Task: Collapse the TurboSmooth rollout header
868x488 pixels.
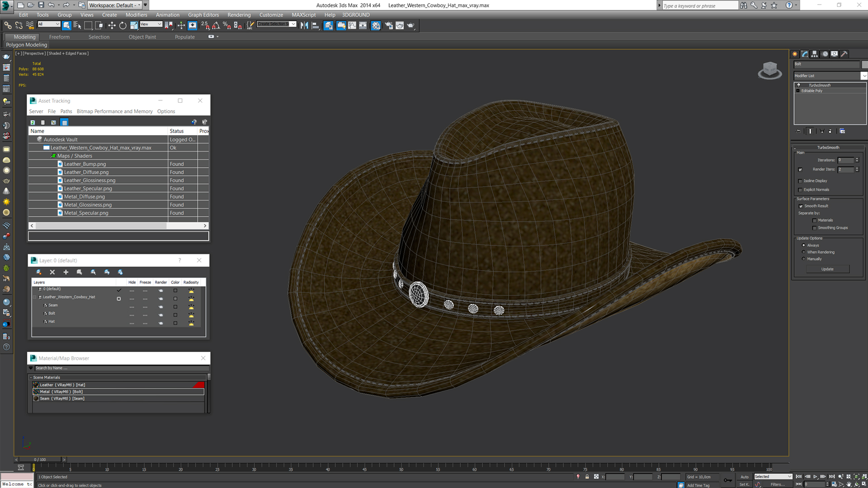Action: click(x=828, y=147)
